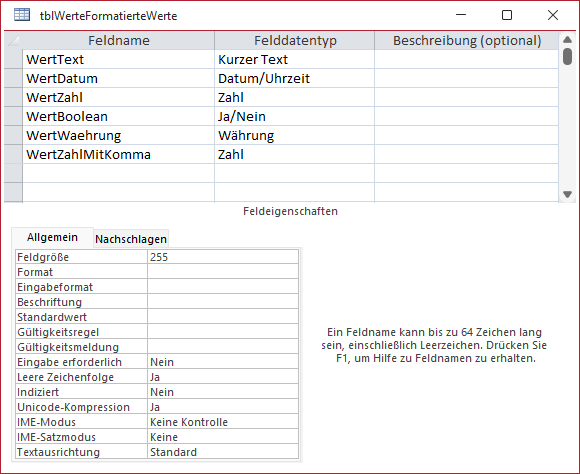Click the Feldgröße property label
The height and width of the screenshot is (474, 580).
point(81,257)
